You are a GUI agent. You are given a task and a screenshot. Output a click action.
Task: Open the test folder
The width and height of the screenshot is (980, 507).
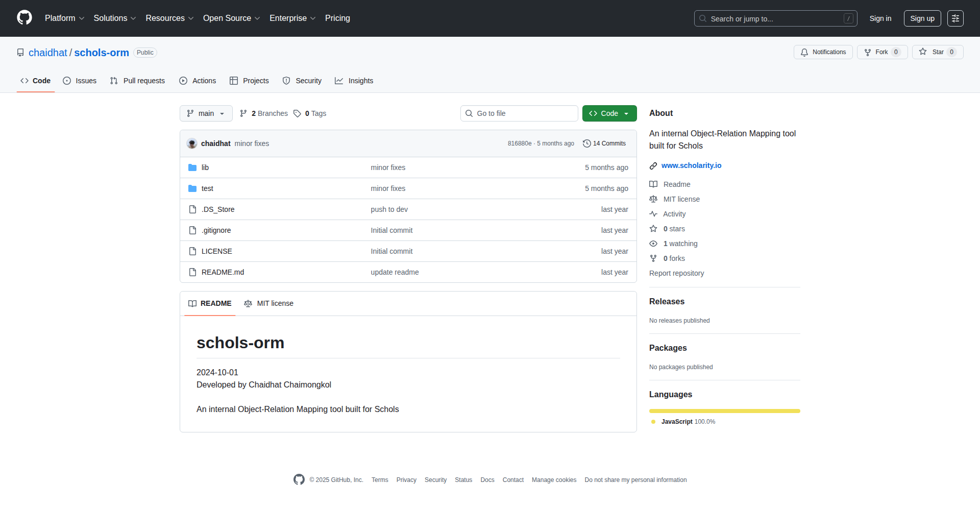click(207, 188)
